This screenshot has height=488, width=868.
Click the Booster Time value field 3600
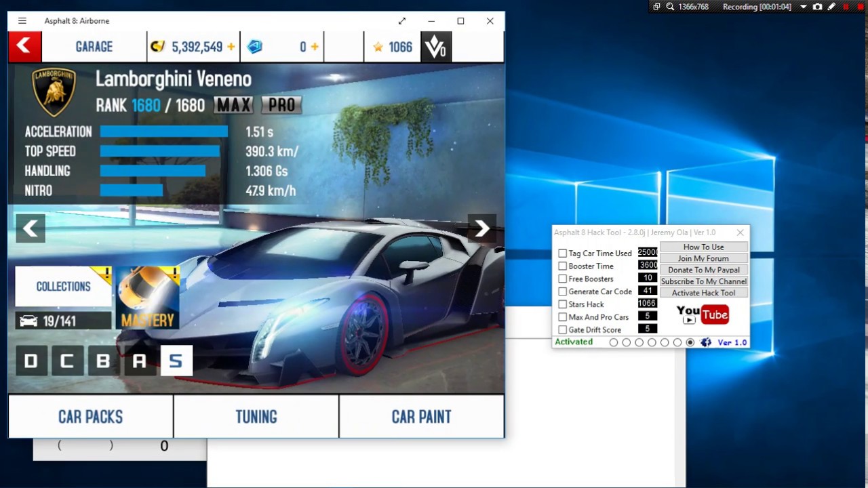pyautogui.click(x=648, y=265)
